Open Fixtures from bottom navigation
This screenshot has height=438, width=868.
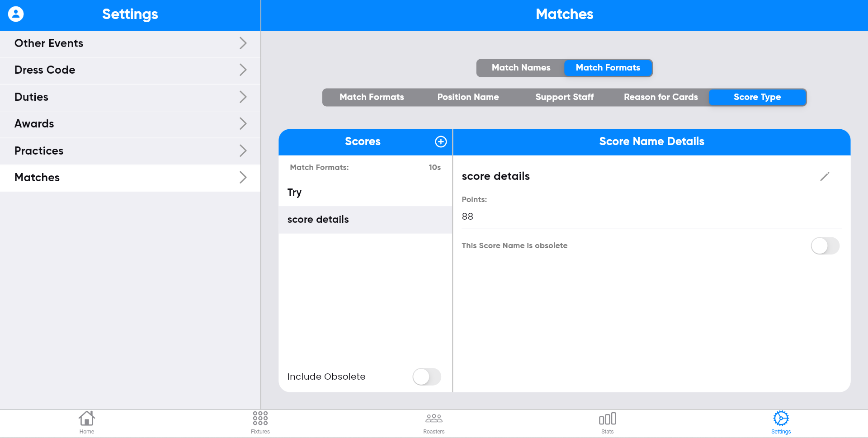point(260,423)
